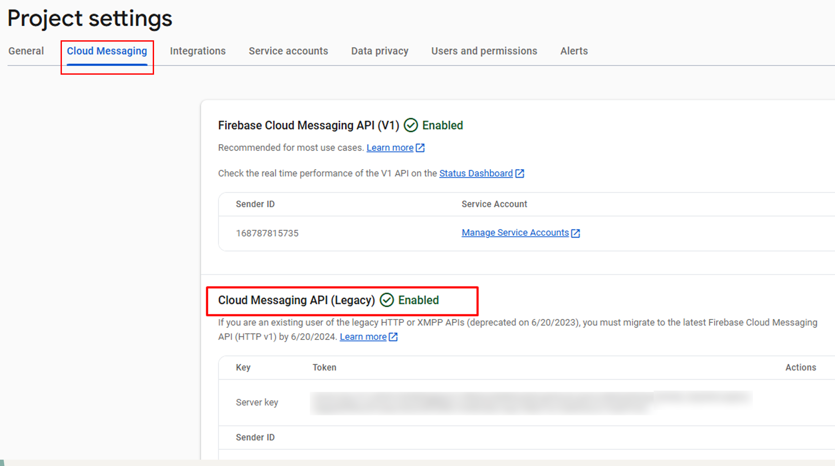Click the Token column header
The height and width of the screenshot is (466, 835).
click(x=324, y=367)
